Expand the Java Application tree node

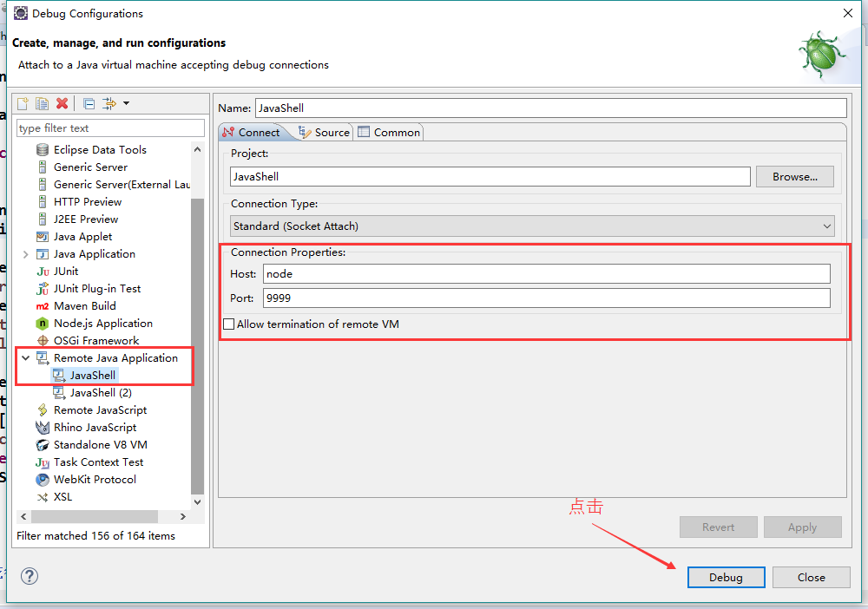(x=25, y=254)
